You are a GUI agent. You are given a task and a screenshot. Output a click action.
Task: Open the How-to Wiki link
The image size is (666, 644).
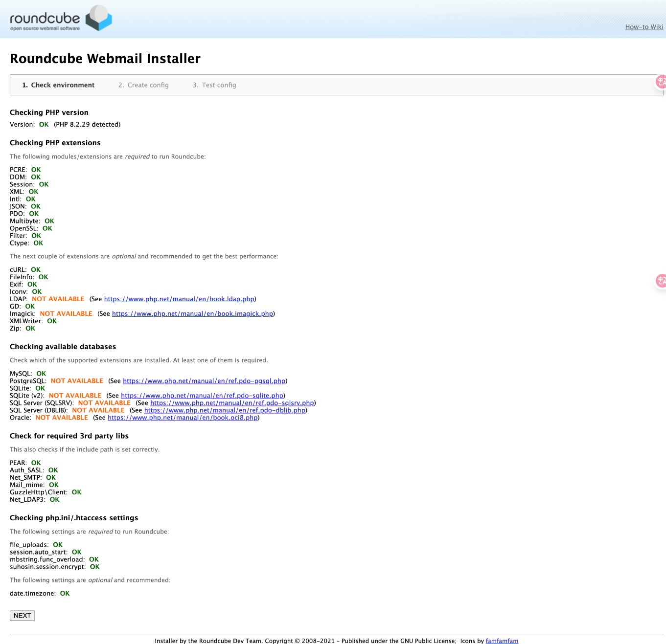point(644,27)
